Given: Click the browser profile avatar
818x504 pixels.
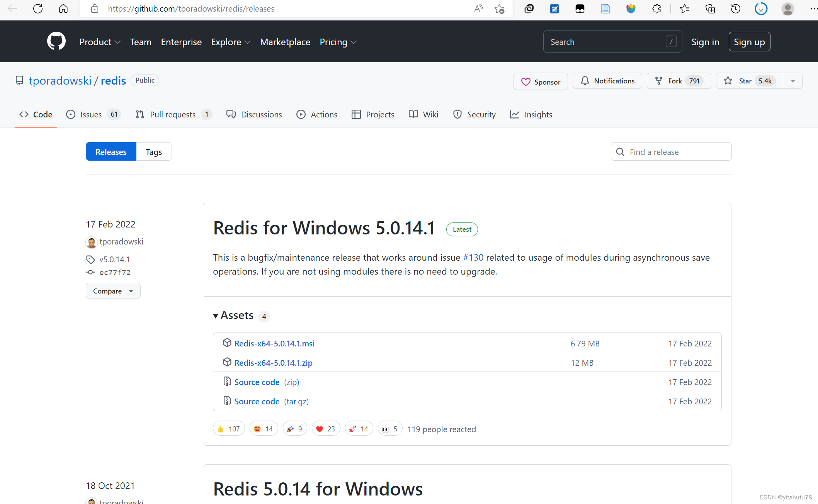Looking at the screenshot, I should point(787,8).
